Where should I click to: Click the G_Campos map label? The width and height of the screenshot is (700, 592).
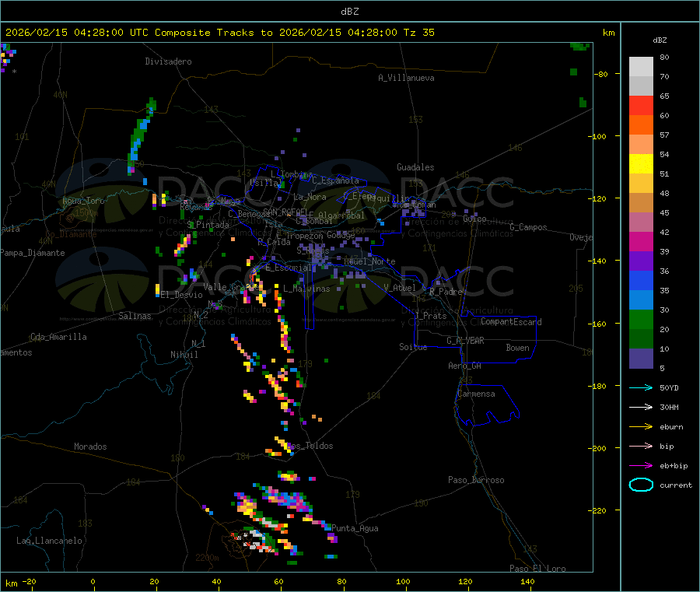(529, 227)
